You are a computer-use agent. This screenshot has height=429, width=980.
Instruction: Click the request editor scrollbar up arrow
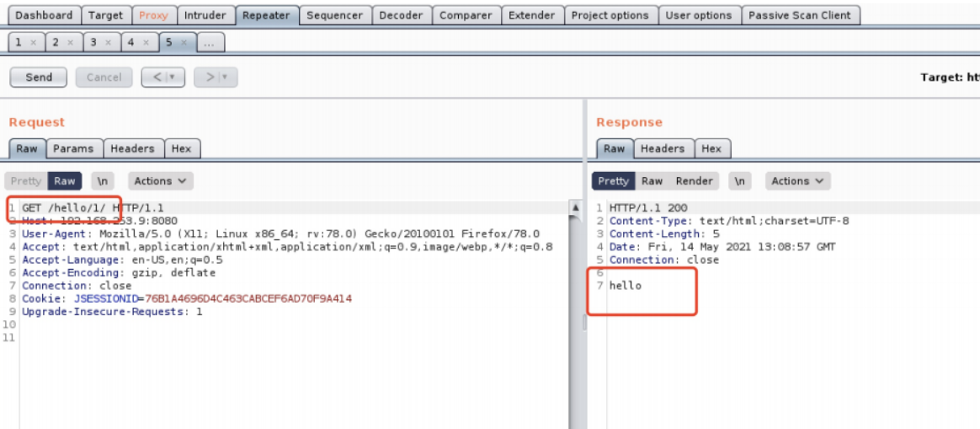(574, 207)
